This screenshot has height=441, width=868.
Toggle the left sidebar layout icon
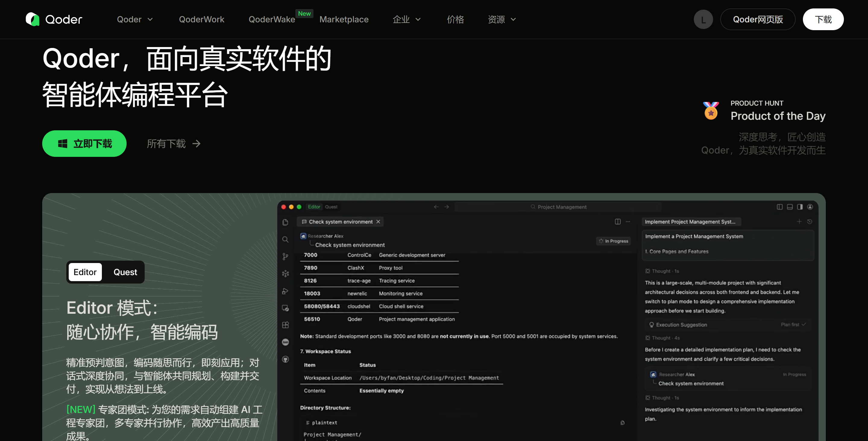tap(779, 207)
